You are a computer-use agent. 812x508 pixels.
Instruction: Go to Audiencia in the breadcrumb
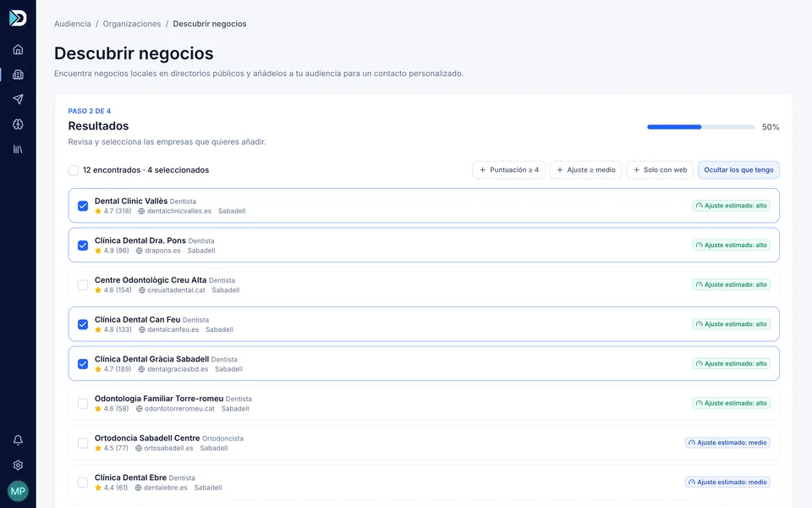[73, 24]
